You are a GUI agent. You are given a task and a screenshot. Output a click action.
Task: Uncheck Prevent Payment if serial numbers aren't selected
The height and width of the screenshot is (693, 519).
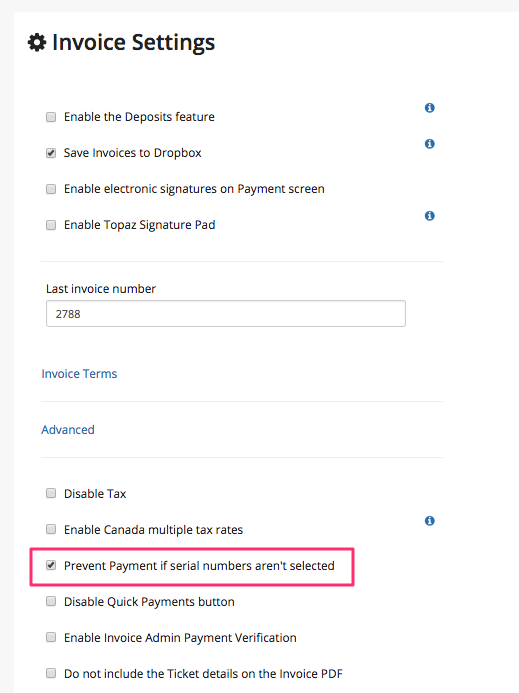pos(51,565)
